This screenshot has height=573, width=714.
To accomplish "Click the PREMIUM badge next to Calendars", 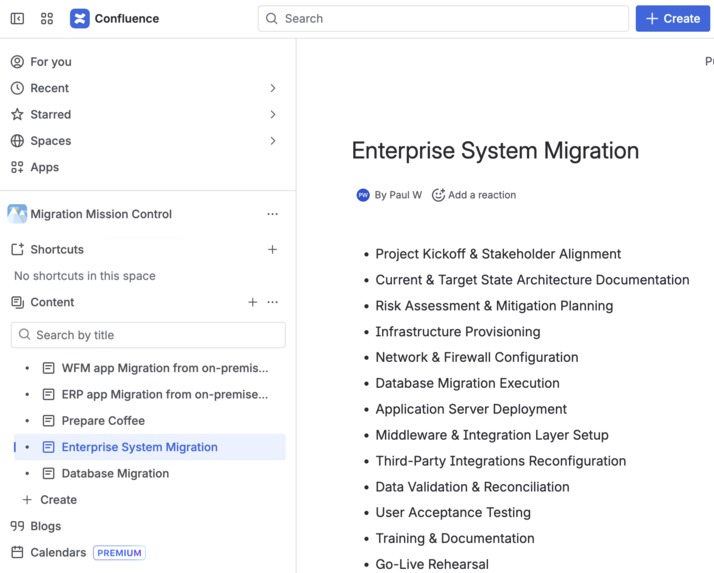I will click(119, 553).
